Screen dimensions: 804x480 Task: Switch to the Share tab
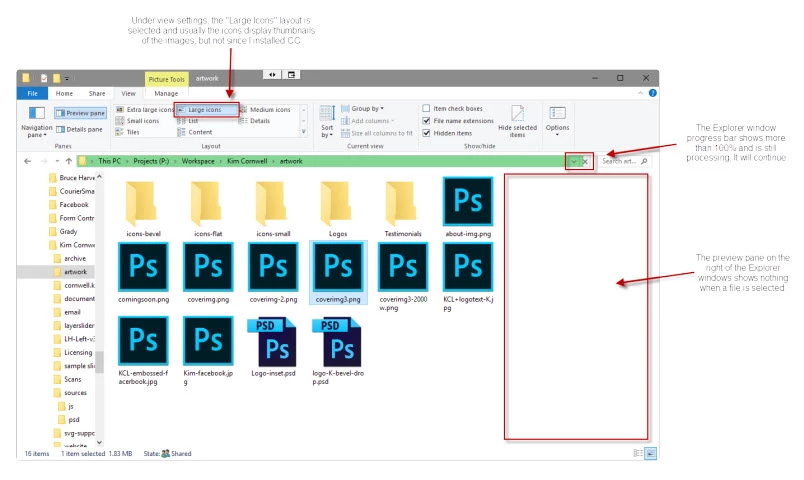96,93
